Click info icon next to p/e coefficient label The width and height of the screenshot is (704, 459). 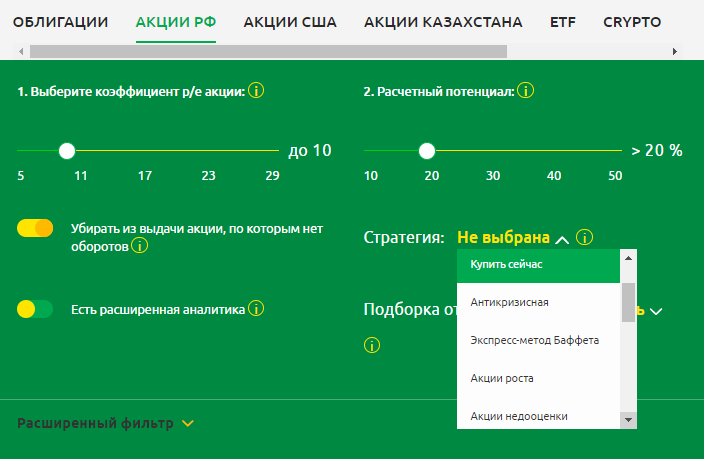[256, 91]
